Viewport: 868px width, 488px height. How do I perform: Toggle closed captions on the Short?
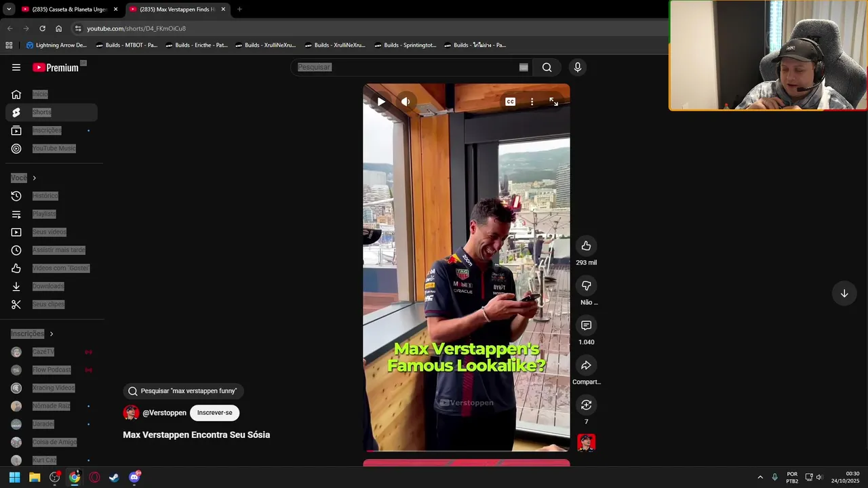(x=510, y=102)
